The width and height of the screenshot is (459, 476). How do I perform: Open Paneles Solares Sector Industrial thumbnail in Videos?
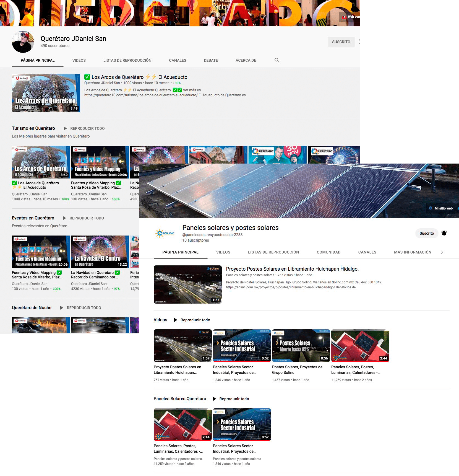point(242,346)
